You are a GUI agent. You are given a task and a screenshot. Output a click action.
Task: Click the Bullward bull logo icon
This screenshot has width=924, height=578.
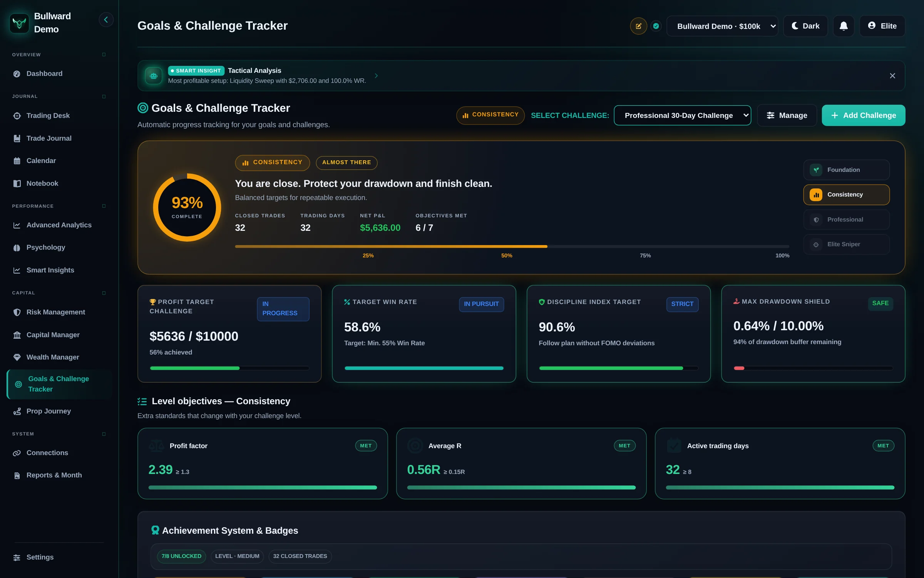(x=19, y=23)
